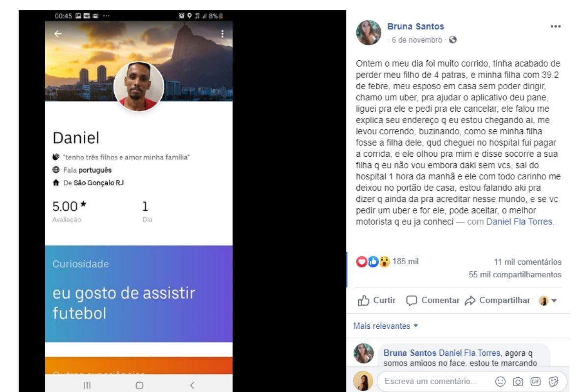Open the Daniel Fla Torres tagged link

click(519, 221)
